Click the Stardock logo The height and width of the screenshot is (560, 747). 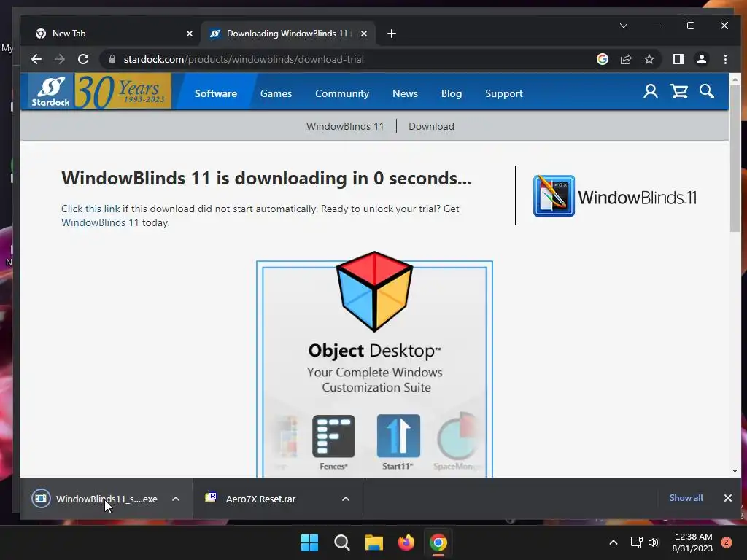pyautogui.click(x=50, y=91)
